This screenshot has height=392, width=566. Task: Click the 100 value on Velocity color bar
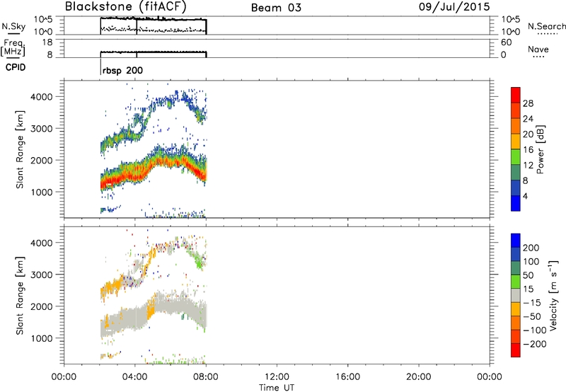tap(531, 262)
